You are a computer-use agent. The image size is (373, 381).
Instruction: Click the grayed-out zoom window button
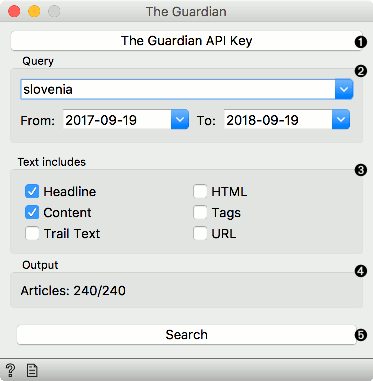tap(54, 11)
